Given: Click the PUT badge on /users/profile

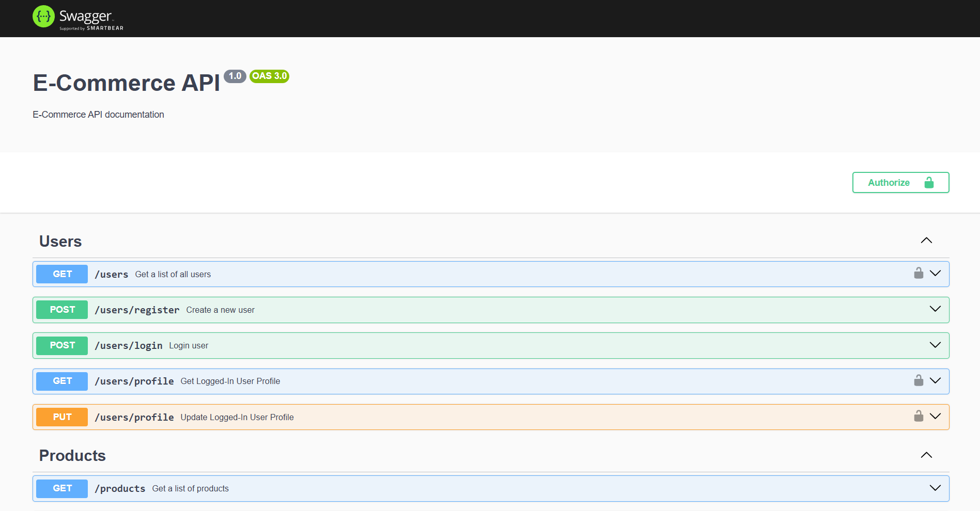Looking at the screenshot, I should pyautogui.click(x=61, y=417).
